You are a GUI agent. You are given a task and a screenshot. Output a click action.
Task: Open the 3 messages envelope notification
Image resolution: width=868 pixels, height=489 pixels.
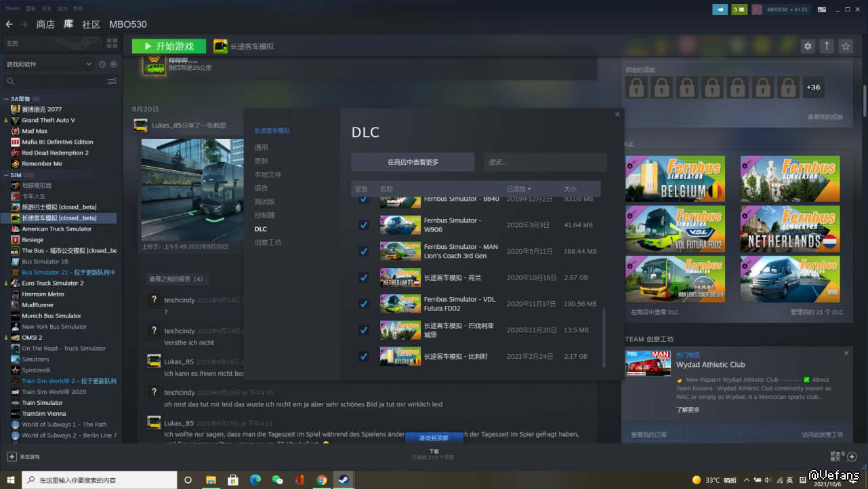tap(739, 9)
